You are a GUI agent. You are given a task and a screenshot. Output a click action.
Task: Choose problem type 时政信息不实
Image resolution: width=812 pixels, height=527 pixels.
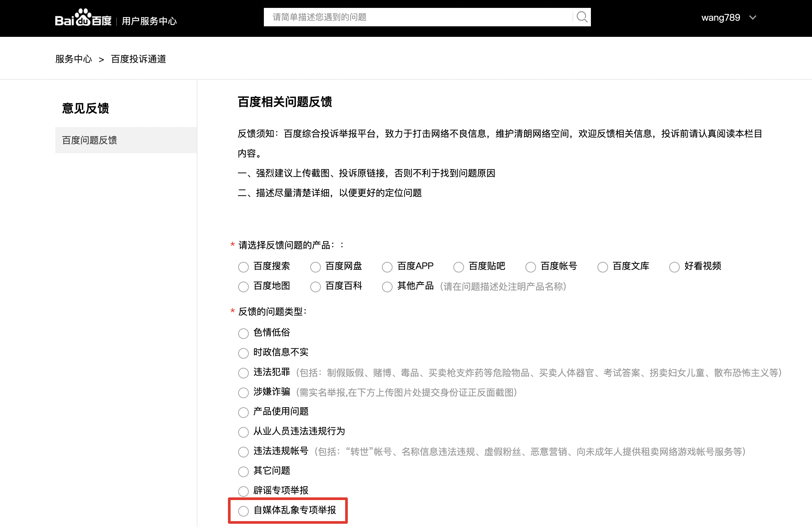[x=243, y=353]
